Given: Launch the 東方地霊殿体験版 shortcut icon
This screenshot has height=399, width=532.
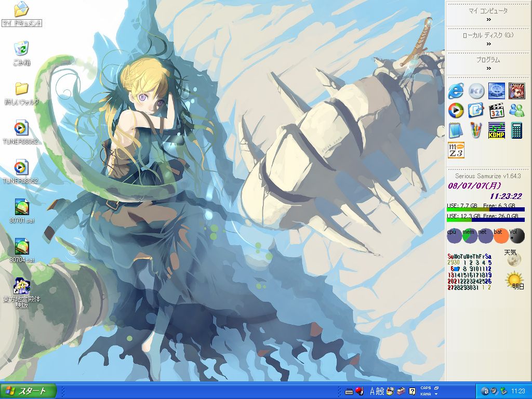Looking at the screenshot, I should [22, 286].
